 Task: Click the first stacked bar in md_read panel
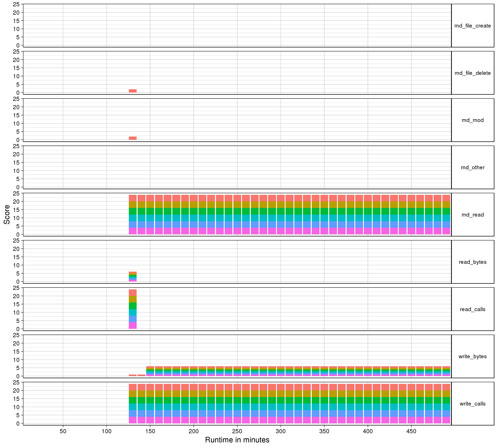pos(132,214)
